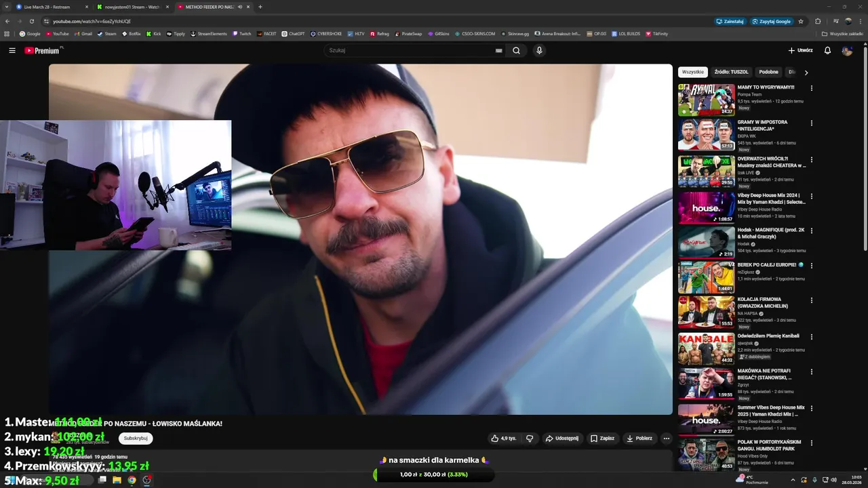Open Vibey Deep House Mix 2024 thumbnail

tap(706, 207)
